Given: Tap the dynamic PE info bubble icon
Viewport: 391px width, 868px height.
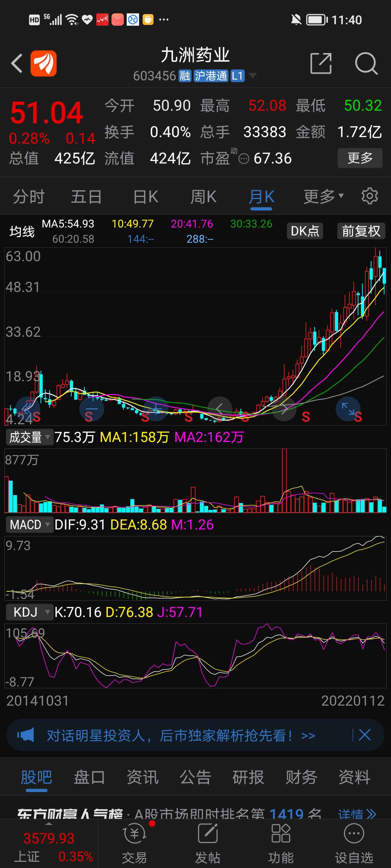Looking at the screenshot, I should pyautogui.click(x=244, y=159).
